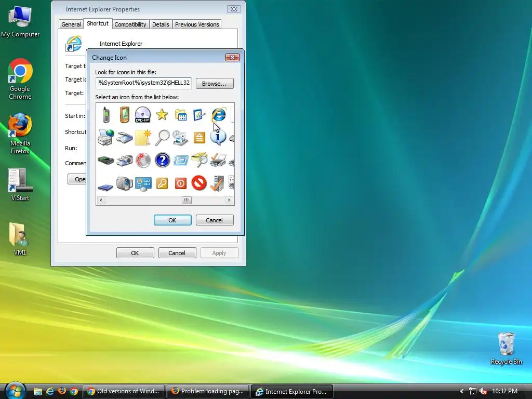Select the Mozilla Firefox desktop shortcut
The height and width of the screenshot is (399, 532).
pyautogui.click(x=20, y=134)
